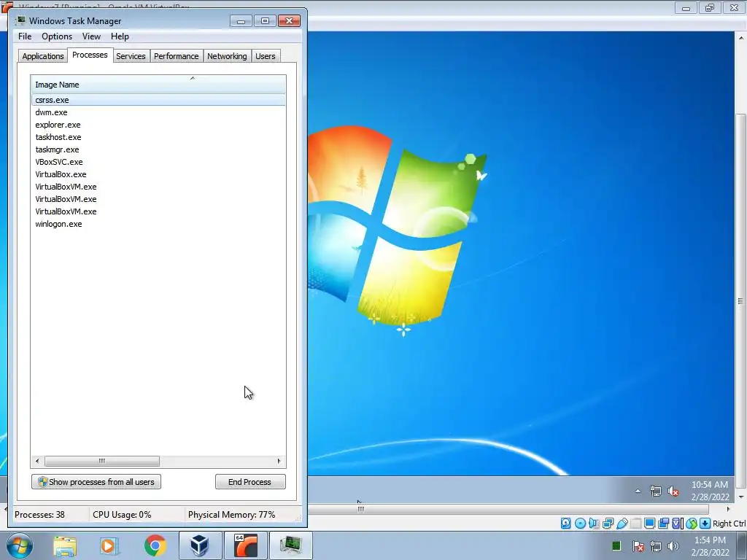Switch to the Performance tab

coord(177,56)
